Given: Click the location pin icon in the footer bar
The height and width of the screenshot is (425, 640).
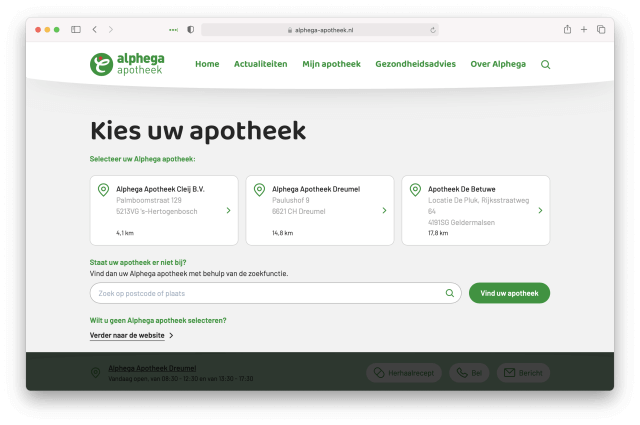Looking at the screenshot, I should 95,373.
